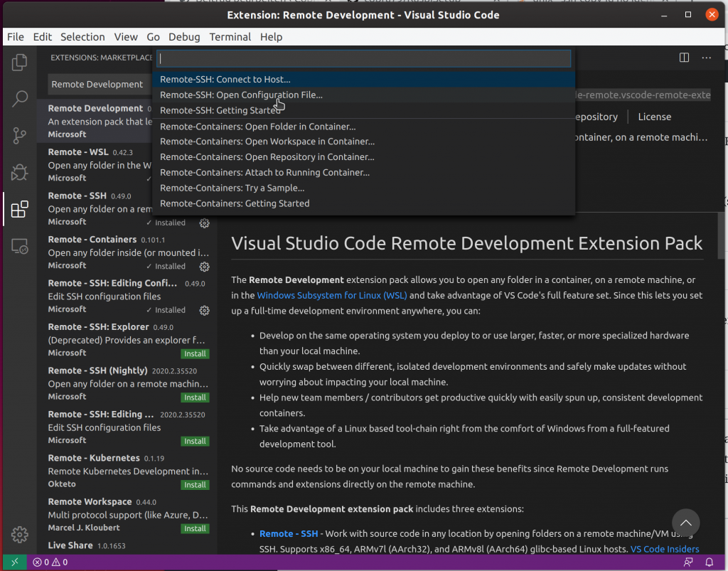Open the Remote - SSH link in readme
728x571 pixels.
point(289,534)
